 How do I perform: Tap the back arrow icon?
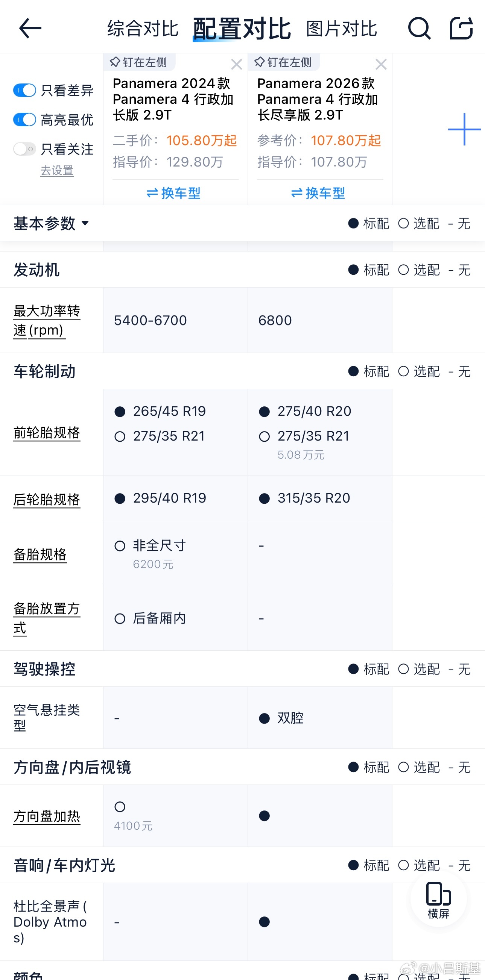point(30,28)
